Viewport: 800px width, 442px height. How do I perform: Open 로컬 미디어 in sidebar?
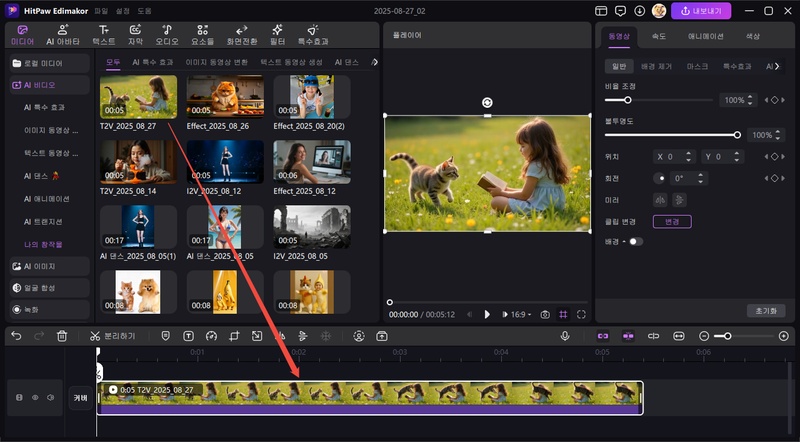tap(49, 63)
